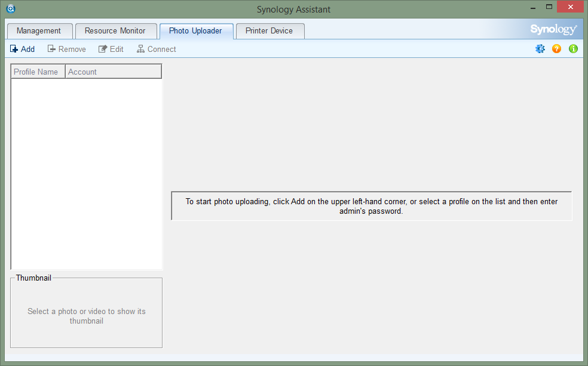Switch to the Resource Monitor tab
The image size is (588, 366).
click(x=116, y=31)
